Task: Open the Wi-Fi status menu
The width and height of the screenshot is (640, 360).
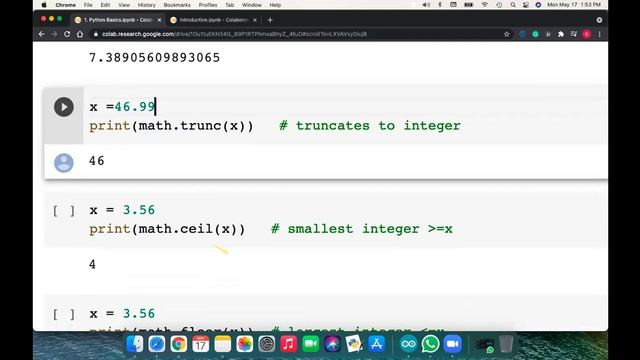Action: (x=484, y=5)
